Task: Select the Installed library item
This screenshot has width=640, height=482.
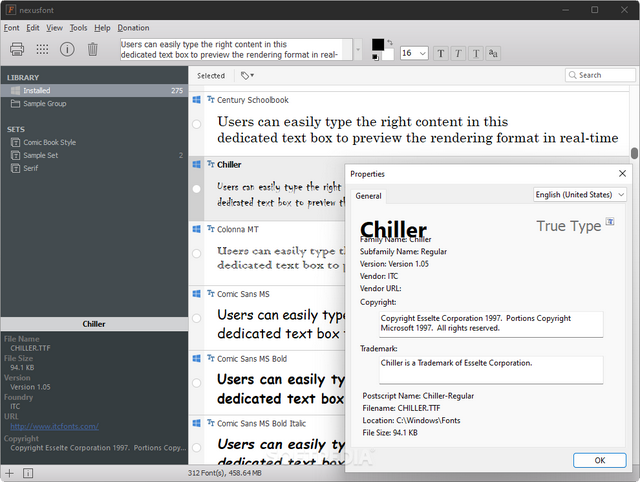Action: coord(94,90)
